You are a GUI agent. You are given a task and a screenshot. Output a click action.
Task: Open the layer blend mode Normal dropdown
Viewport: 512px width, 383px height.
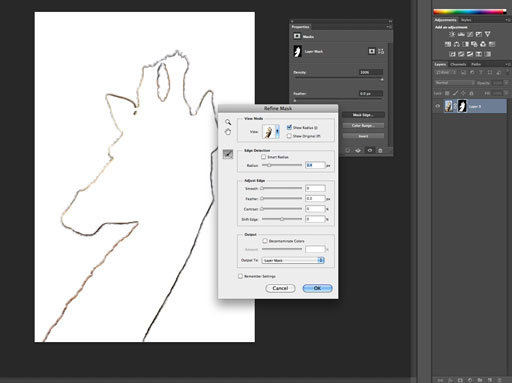pos(454,83)
